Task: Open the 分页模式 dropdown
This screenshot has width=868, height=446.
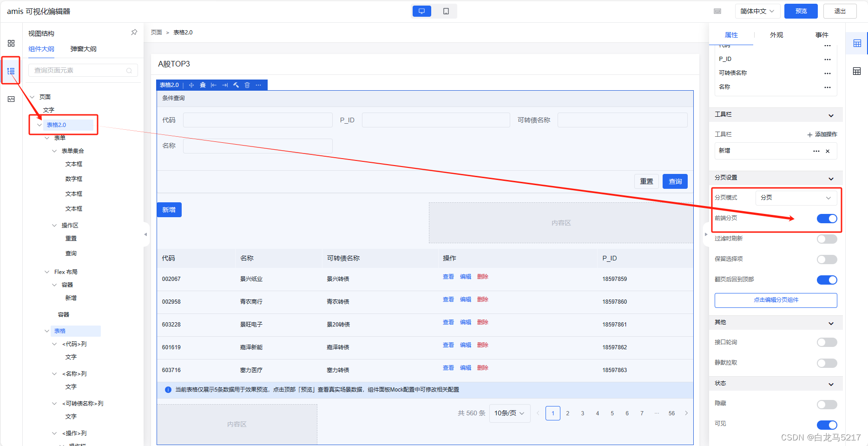Action: click(x=796, y=197)
